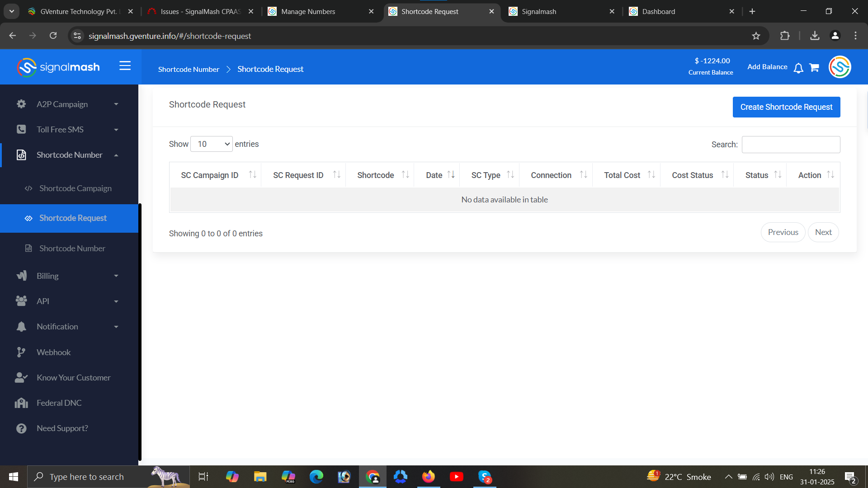Open the notifications bell icon
This screenshot has width=868, height=488.
[x=798, y=68]
